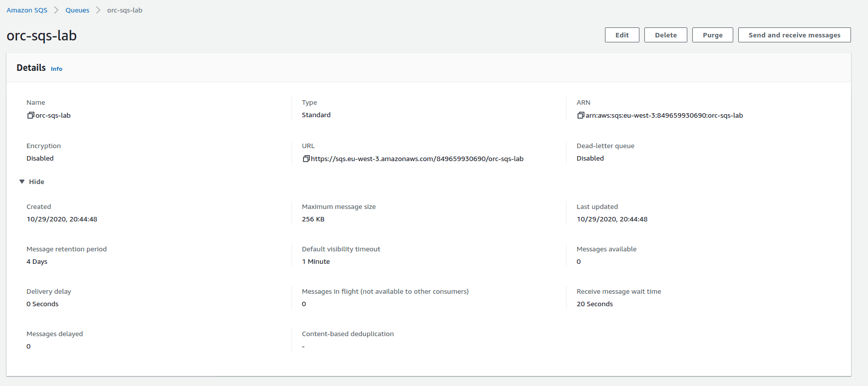868x386 pixels.
Task: Select the queue URL text
Action: pos(417,159)
